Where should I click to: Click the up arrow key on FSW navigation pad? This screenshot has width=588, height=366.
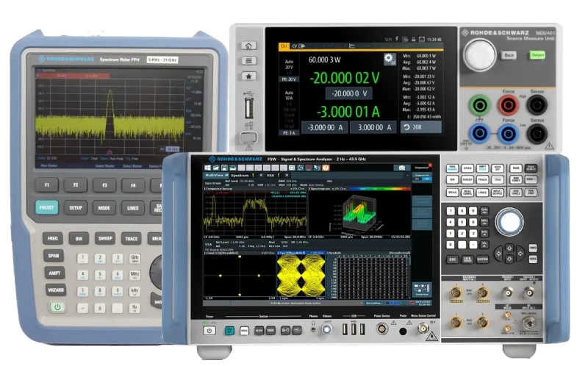tap(509, 248)
